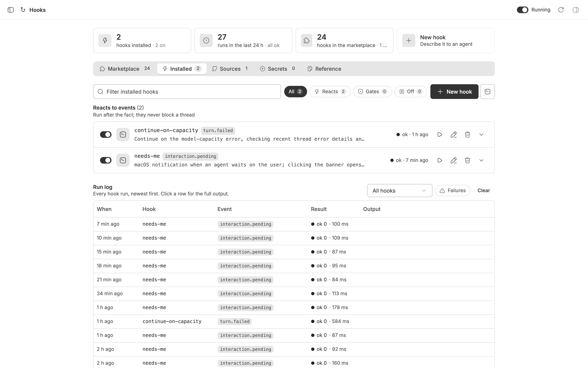Screen dimensions: 588x368
Task: Open the 7 min ago run log row
Action: click(x=294, y=224)
